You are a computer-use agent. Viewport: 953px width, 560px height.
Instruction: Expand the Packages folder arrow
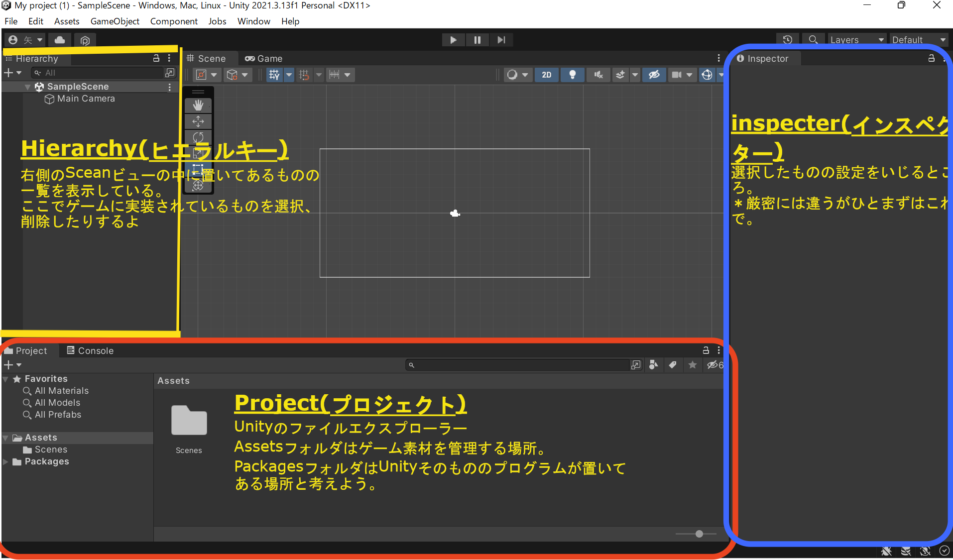[x=5, y=461]
